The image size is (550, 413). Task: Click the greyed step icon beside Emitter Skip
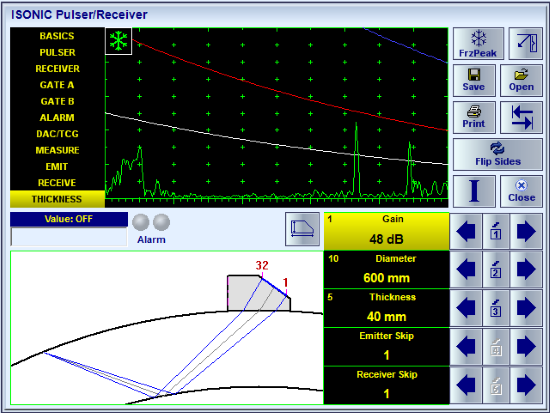(496, 347)
